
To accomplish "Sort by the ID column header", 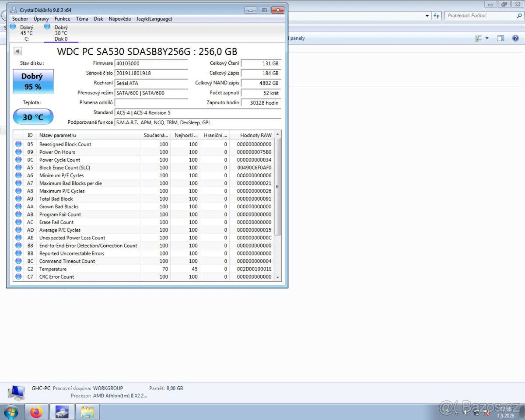I will click(30, 135).
